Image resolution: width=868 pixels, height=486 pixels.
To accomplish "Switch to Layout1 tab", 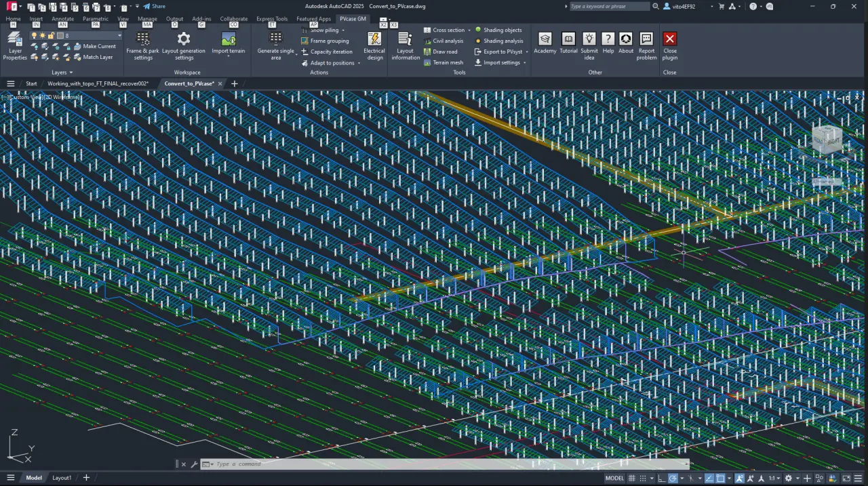I will coord(62,478).
